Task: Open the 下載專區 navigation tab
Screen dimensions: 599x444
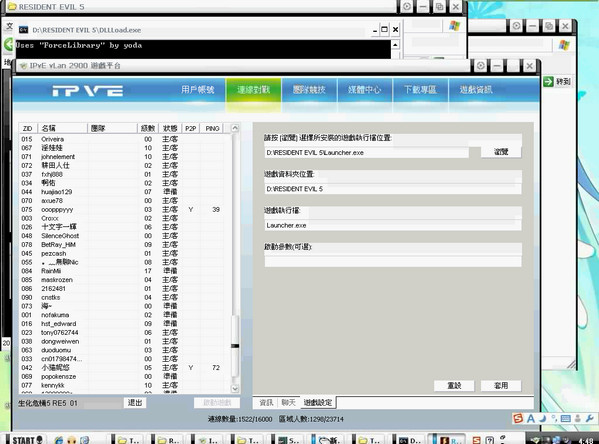Action: click(x=420, y=90)
